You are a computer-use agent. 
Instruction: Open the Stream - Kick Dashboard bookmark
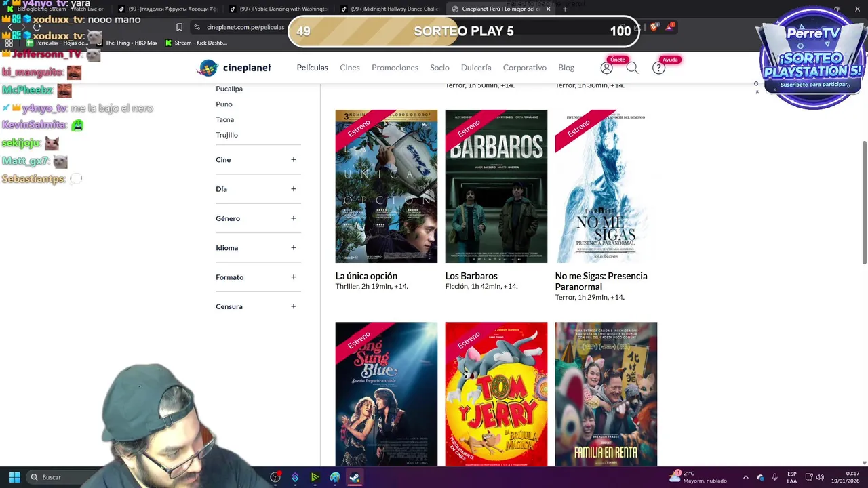(x=196, y=43)
